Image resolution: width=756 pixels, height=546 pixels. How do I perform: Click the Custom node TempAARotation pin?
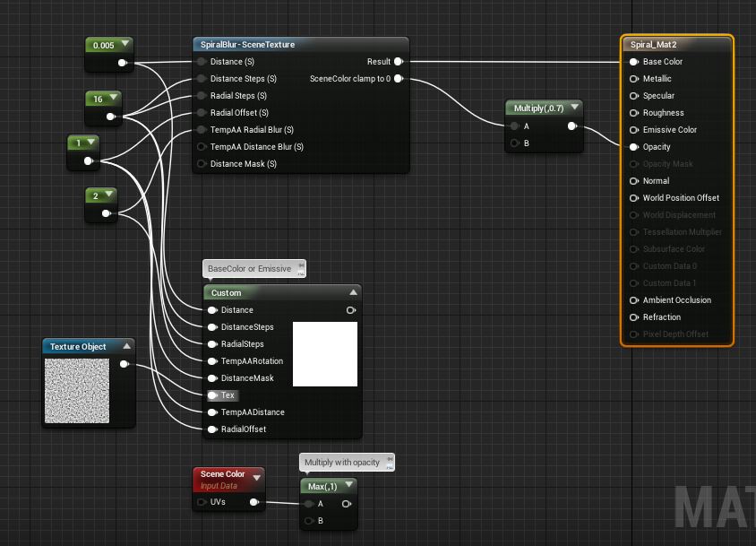tap(212, 361)
